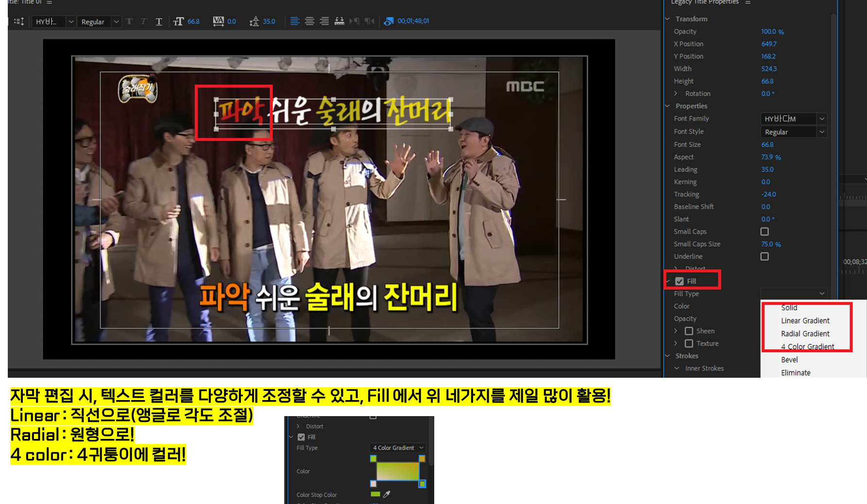Click Y Position value 168.2
Image resolution: width=867 pixels, height=504 pixels.
768,56
